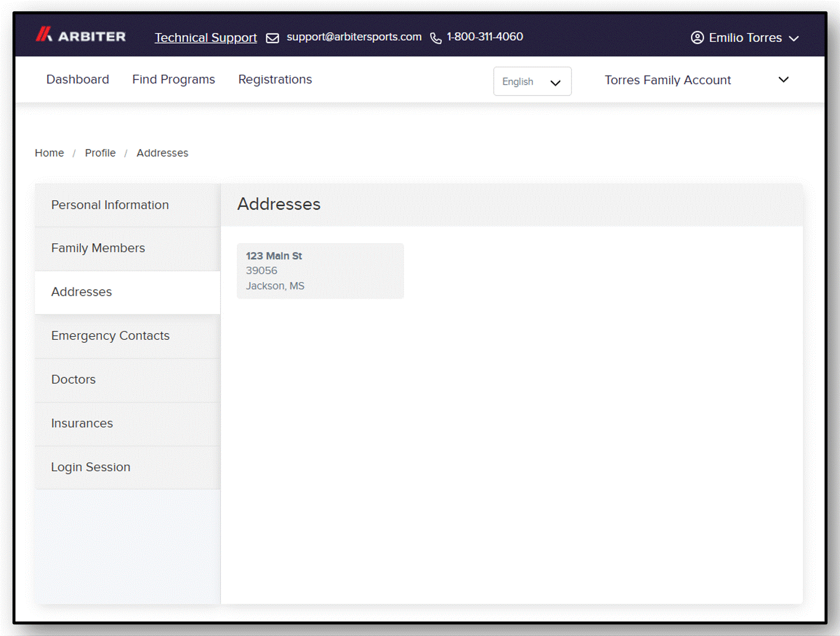Open Doctors in sidebar

pyautogui.click(x=128, y=380)
